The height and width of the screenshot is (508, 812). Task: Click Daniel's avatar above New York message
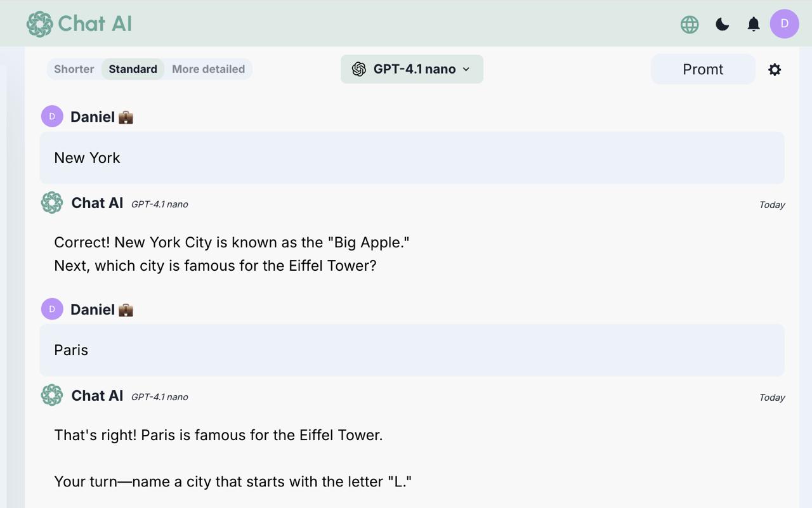click(x=52, y=117)
